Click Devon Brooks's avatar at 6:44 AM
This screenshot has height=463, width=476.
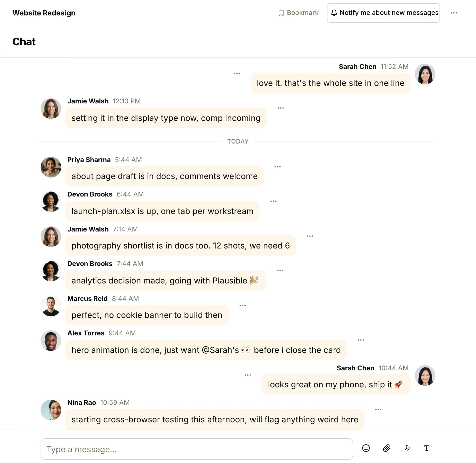pos(51,202)
